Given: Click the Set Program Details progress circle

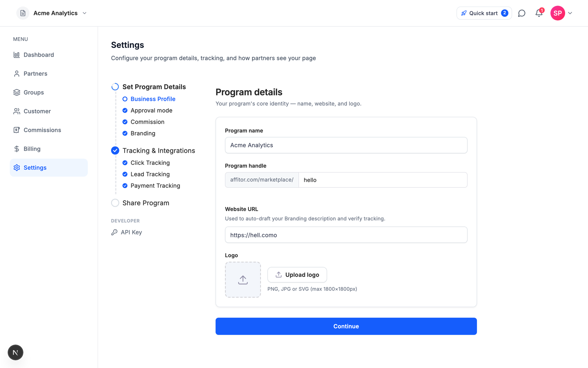Looking at the screenshot, I should (x=115, y=87).
